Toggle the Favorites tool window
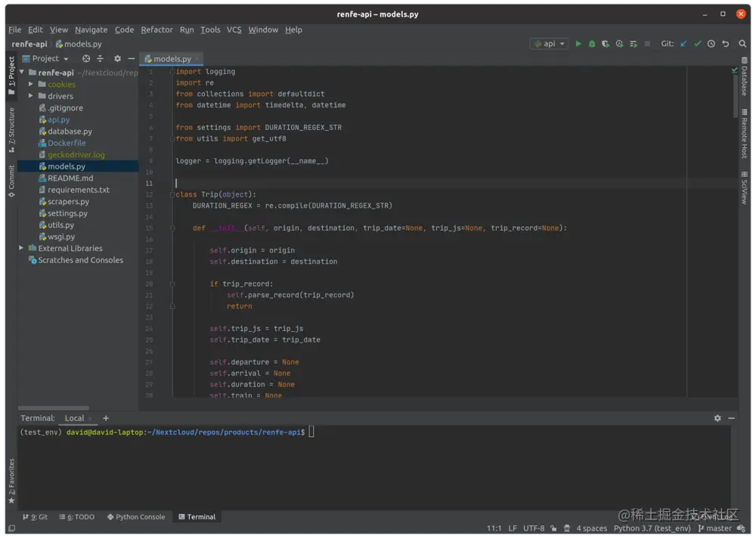 pyautogui.click(x=11, y=481)
